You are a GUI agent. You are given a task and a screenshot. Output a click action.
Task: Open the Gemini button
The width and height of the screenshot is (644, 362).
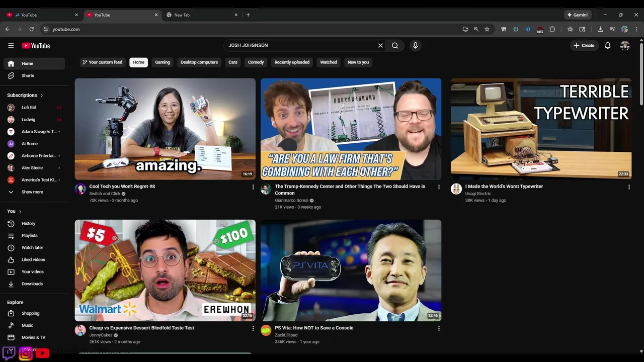pos(577,15)
